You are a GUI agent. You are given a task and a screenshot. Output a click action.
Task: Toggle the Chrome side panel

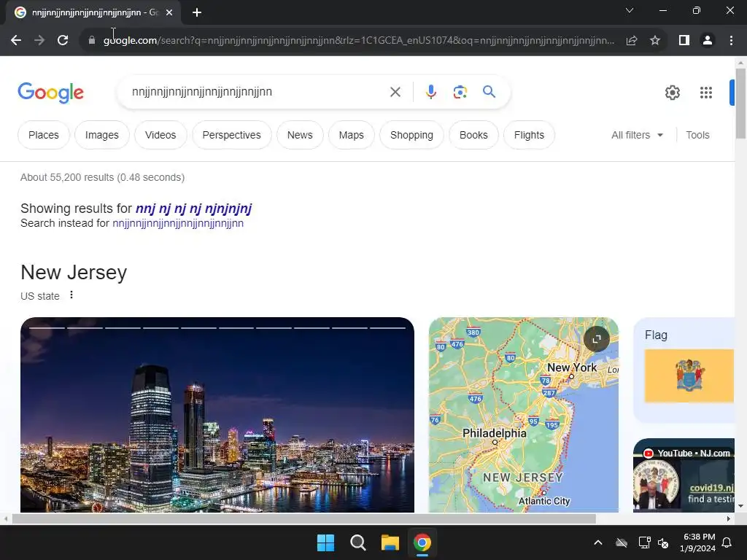pos(684,41)
